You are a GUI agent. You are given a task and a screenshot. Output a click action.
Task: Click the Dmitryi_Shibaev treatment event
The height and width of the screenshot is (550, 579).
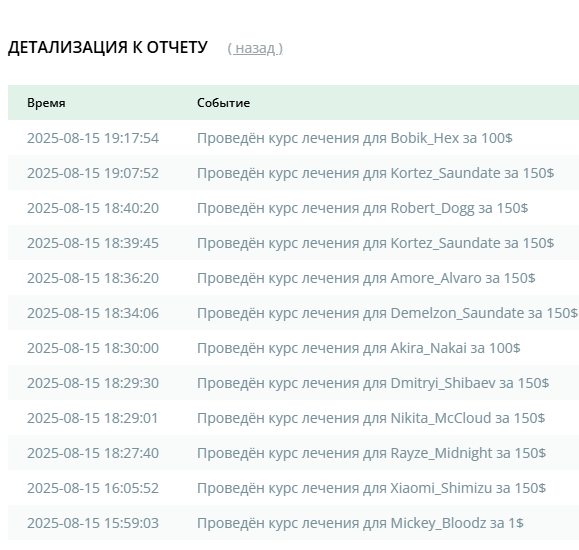point(373,383)
